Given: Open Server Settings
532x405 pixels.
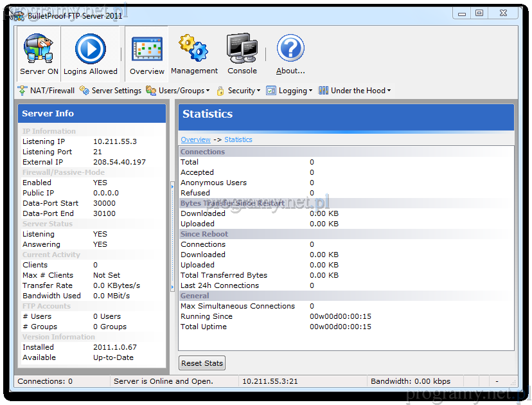Looking at the screenshot, I should click(x=111, y=91).
